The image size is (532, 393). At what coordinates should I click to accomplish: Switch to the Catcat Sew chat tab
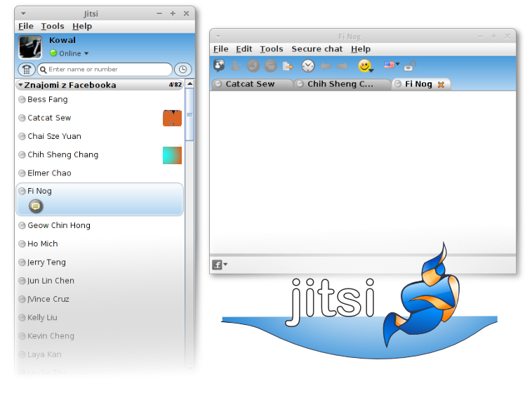252,84
